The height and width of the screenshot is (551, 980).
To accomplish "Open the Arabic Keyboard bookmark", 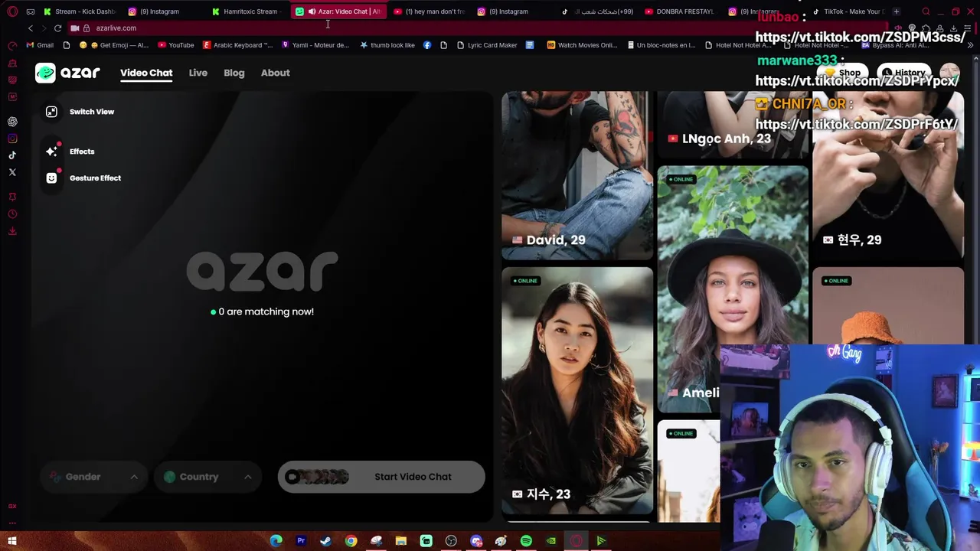I will tap(237, 45).
